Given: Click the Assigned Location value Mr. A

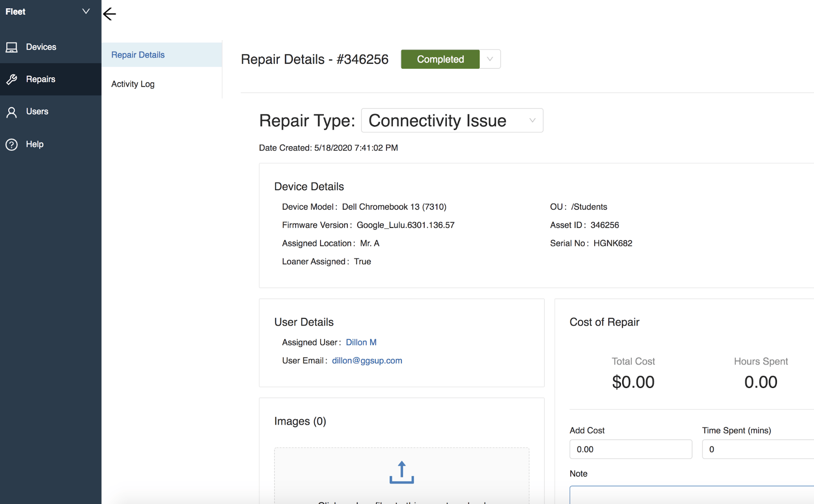Looking at the screenshot, I should pos(370,243).
